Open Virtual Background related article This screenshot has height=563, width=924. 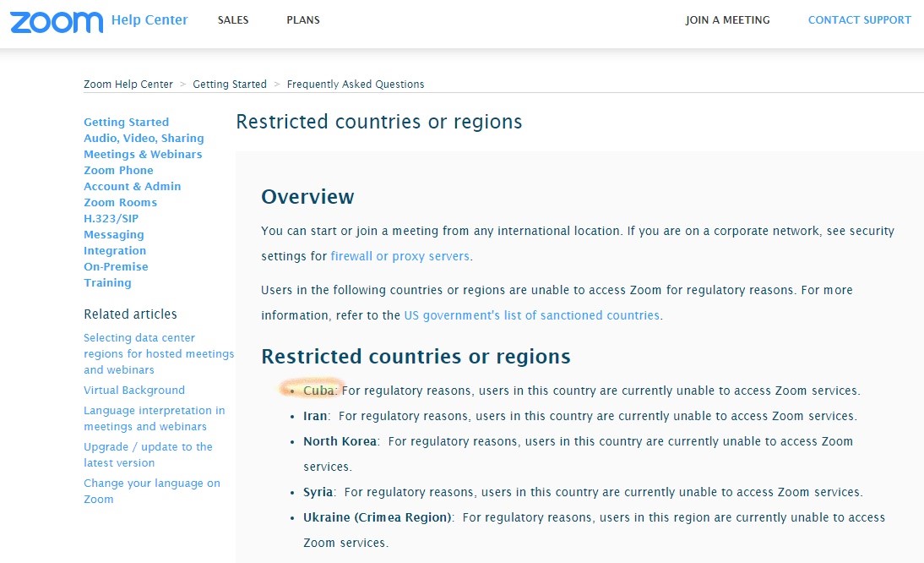133,391
